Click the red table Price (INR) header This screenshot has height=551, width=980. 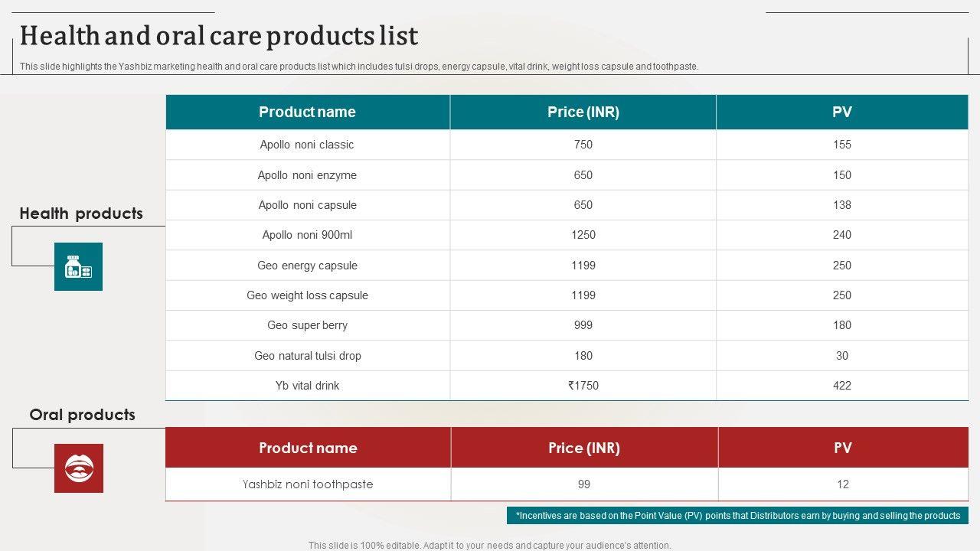click(583, 448)
